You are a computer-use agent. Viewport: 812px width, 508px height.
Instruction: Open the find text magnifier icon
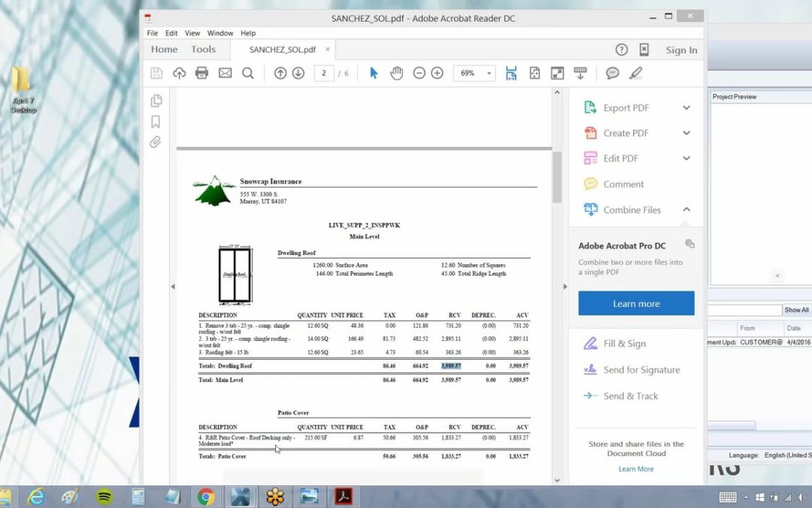tap(248, 73)
